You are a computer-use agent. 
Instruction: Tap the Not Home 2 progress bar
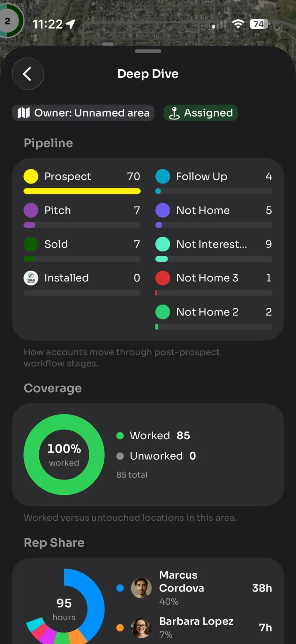tap(214, 327)
